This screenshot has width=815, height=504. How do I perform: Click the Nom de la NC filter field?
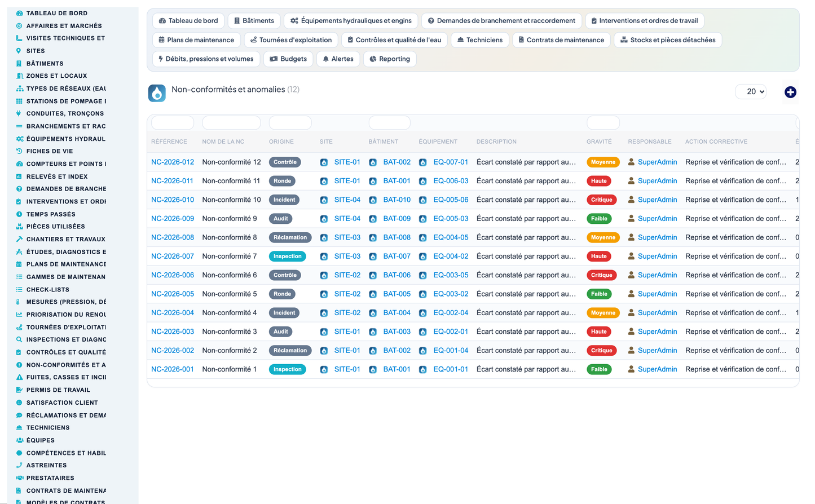pyautogui.click(x=231, y=122)
